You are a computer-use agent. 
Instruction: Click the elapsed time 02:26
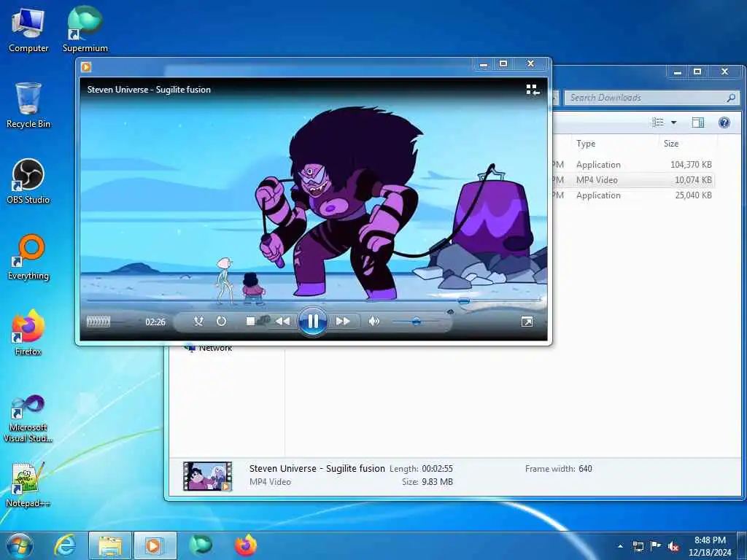click(x=155, y=322)
